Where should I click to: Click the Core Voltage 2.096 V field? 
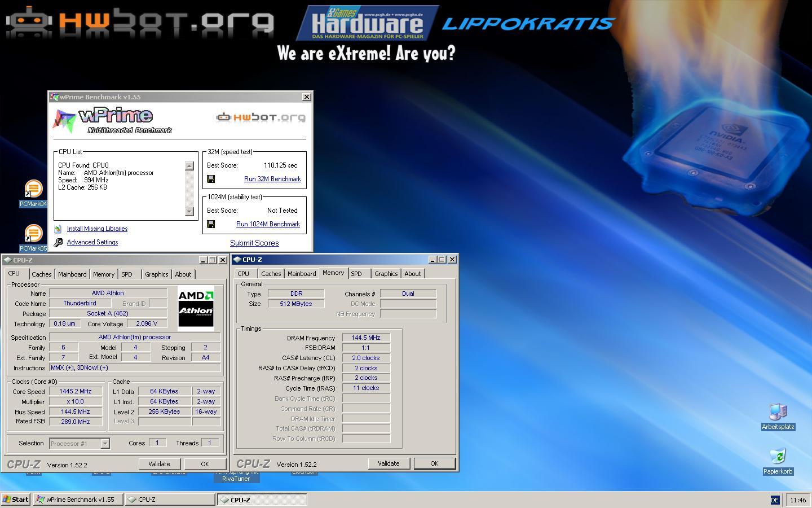tap(147, 323)
